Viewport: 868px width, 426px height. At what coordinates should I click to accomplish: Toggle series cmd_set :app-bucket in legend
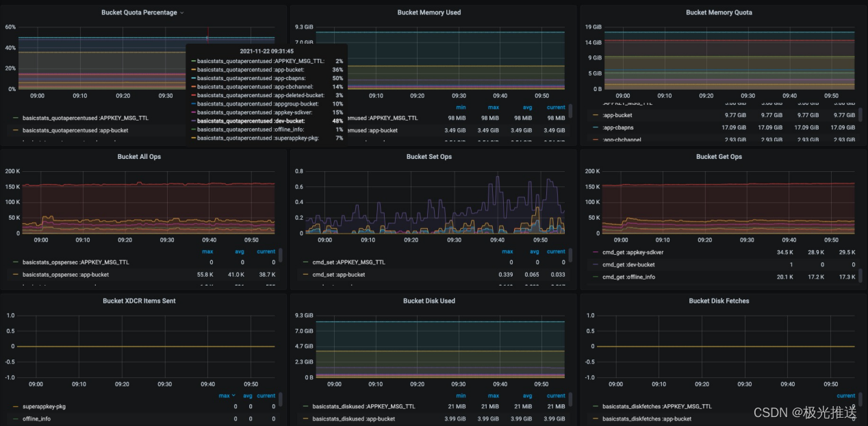pos(338,275)
